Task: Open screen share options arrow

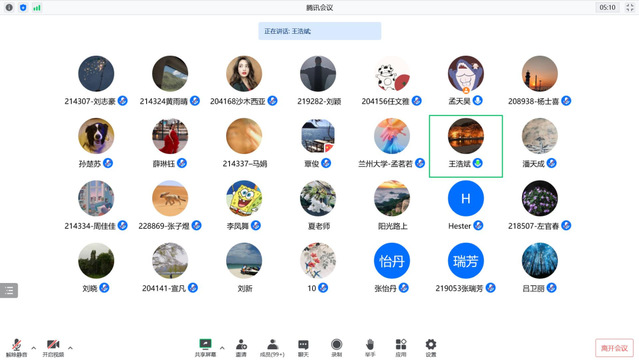Action: click(x=222, y=348)
